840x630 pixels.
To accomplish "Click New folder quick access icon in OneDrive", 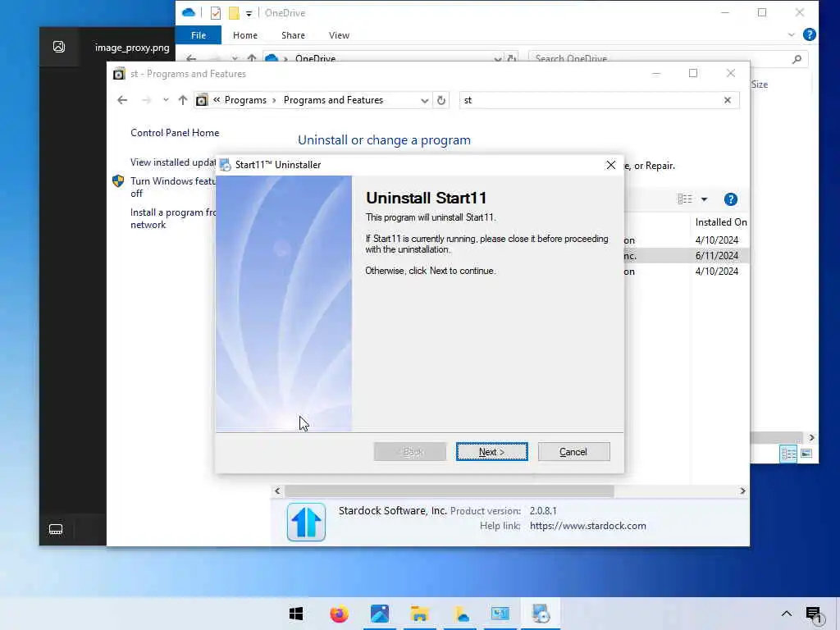I will 234,13.
